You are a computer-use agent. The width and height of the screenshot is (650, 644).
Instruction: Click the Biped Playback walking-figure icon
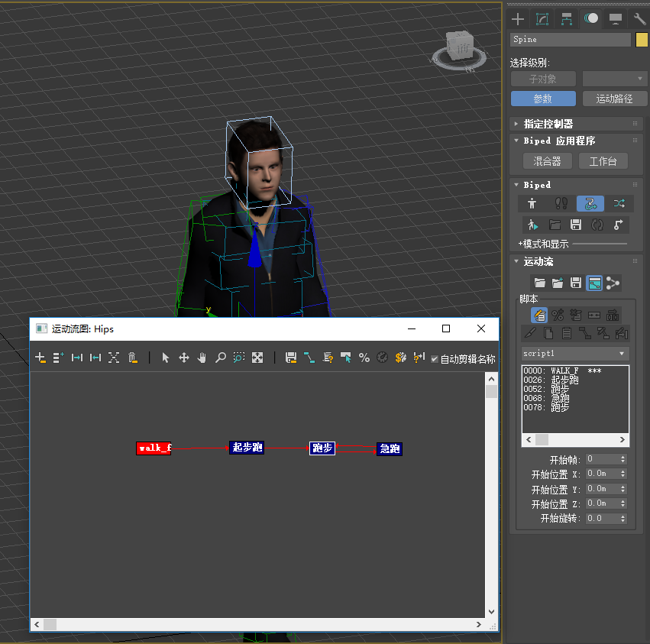point(532,225)
